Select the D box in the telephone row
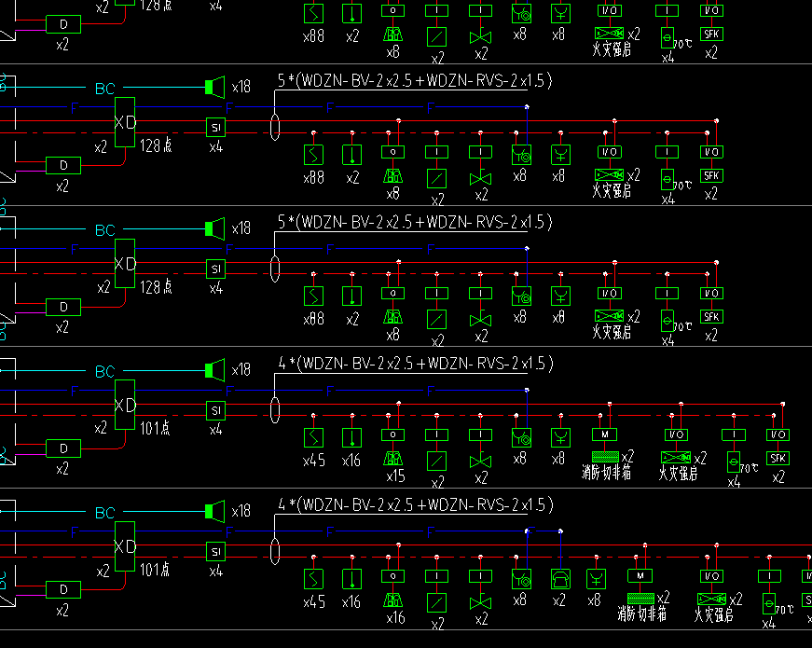Viewport: 812px width, 648px height. (63, 589)
